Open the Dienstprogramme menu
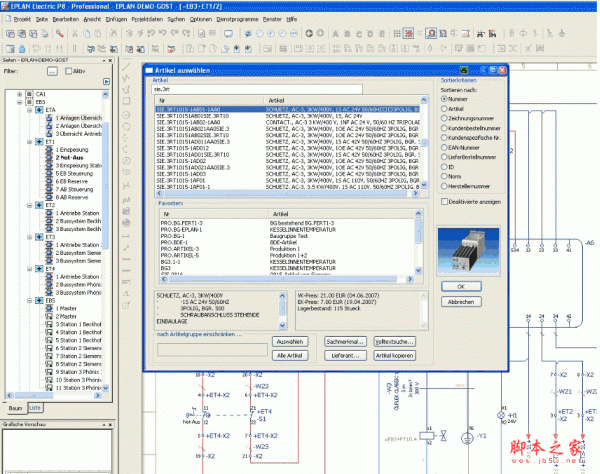 235,19
